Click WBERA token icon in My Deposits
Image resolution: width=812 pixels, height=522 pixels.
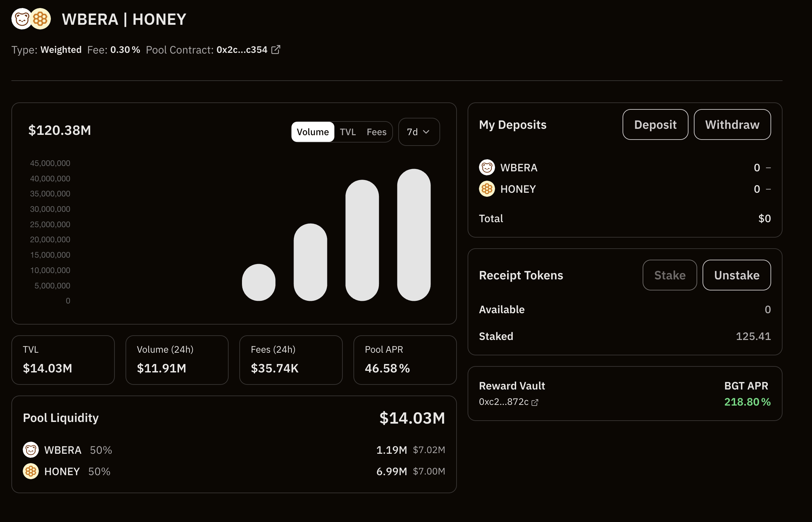(x=487, y=167)
